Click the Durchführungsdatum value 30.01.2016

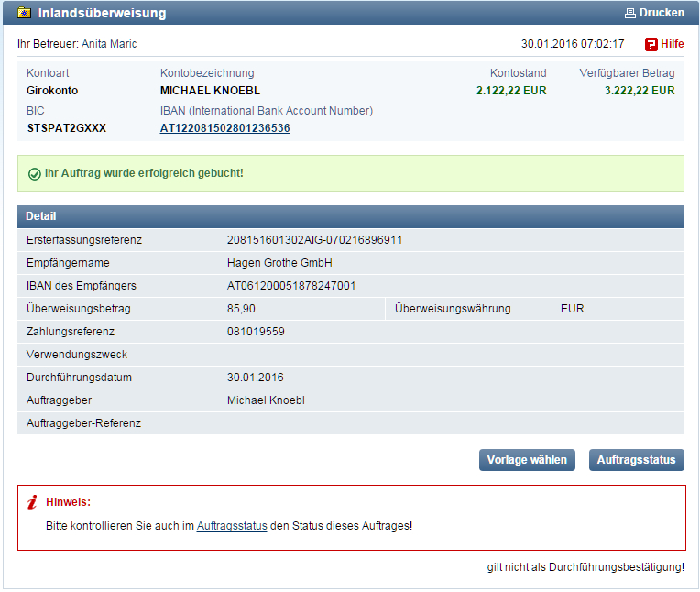coord(256,378)
